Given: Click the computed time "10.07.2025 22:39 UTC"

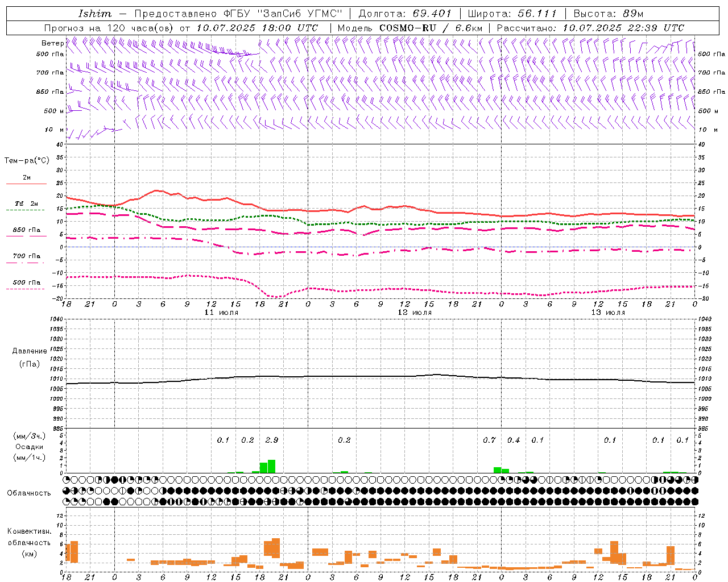Looking at the screenshot, I should pos(623,28).
